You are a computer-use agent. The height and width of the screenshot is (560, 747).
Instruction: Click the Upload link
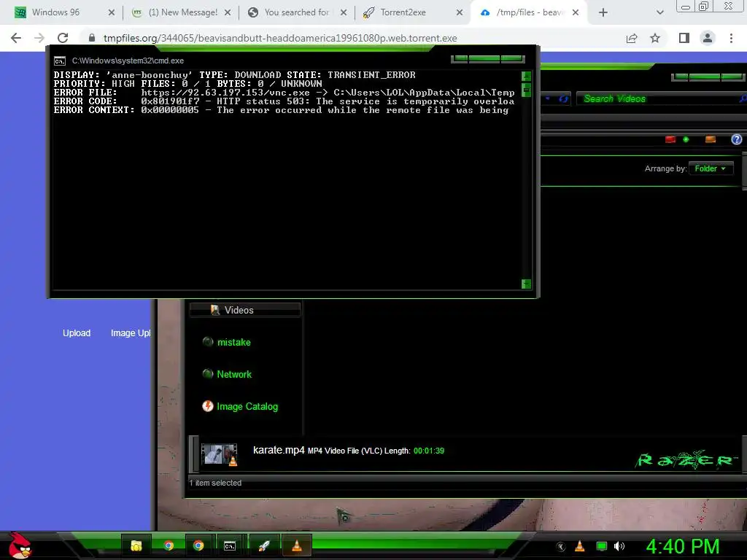(x=77, y=332)
